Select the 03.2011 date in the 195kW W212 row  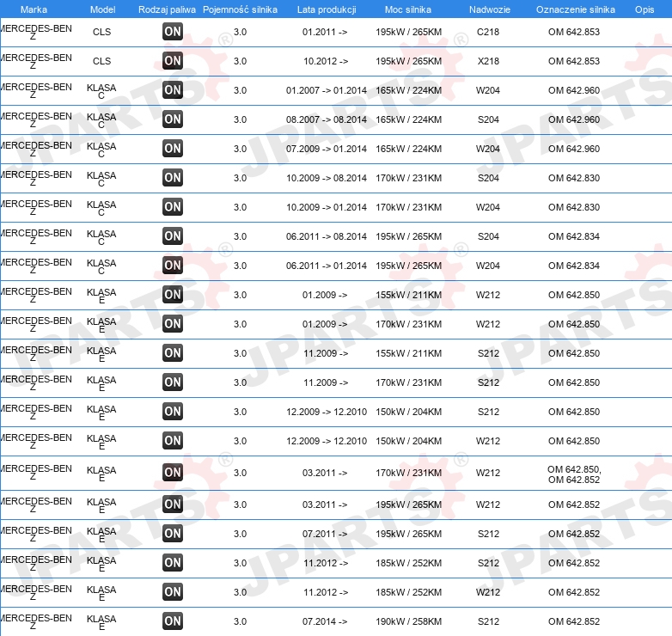(x=325, y=505)
